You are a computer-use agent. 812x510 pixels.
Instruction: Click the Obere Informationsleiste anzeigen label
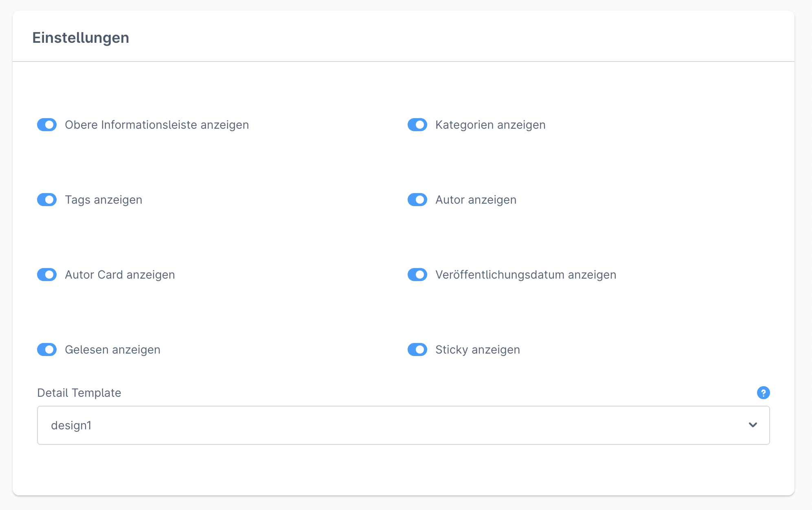pos(157,125)
